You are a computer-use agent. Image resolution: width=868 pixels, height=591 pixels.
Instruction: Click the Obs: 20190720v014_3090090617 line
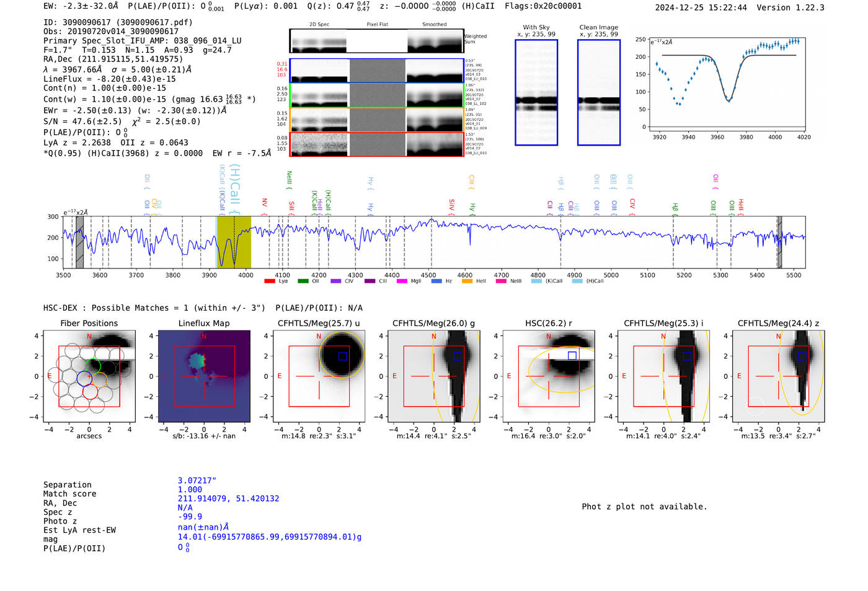click(111, 32)
